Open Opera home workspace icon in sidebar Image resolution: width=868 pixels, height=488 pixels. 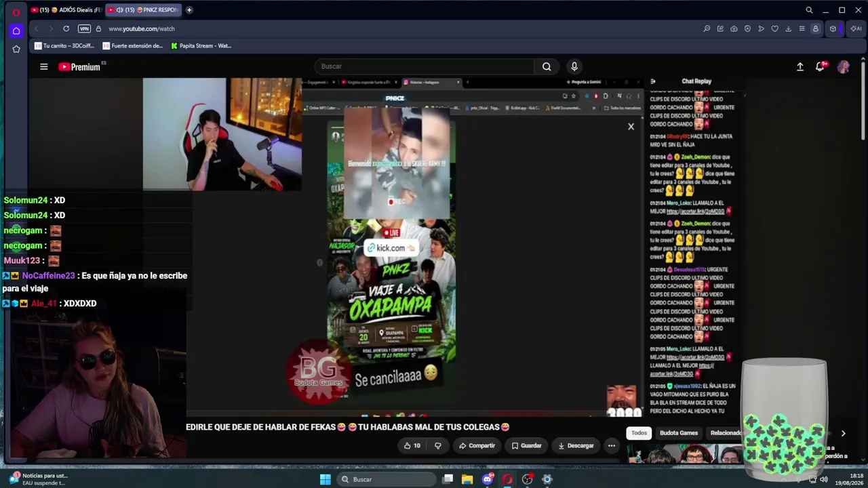click(x=16, y=30)
